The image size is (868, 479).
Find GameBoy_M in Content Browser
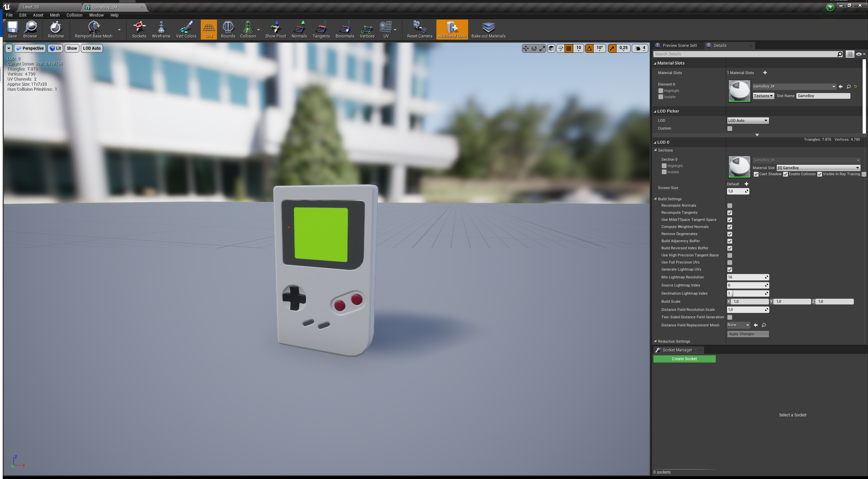point(848,87)
